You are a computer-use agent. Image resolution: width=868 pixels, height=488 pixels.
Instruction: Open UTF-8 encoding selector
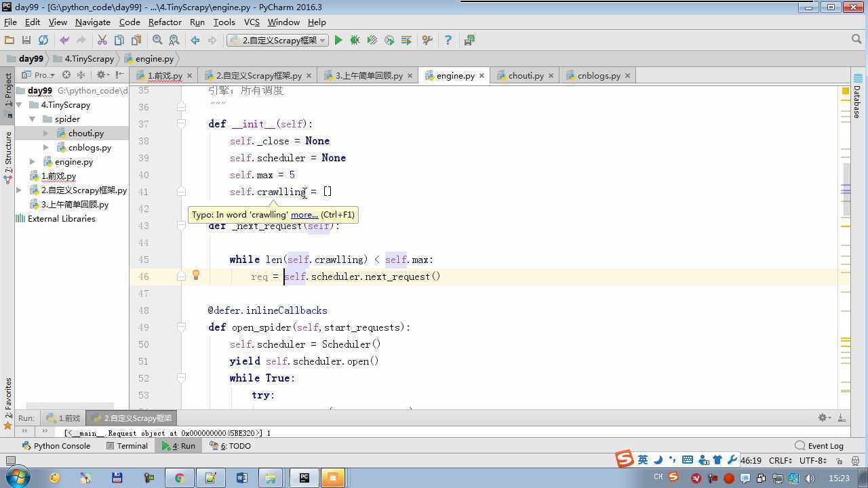812,460
